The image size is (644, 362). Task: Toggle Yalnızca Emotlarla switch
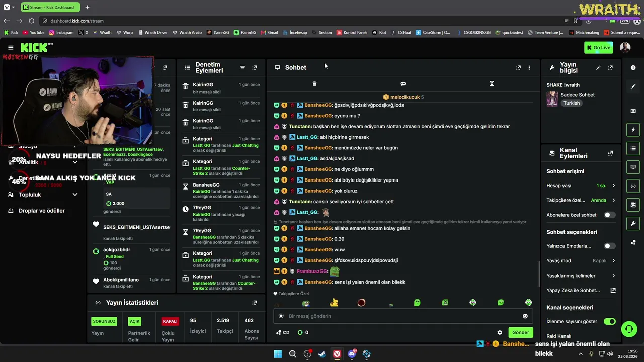click(x=609, y=246)
